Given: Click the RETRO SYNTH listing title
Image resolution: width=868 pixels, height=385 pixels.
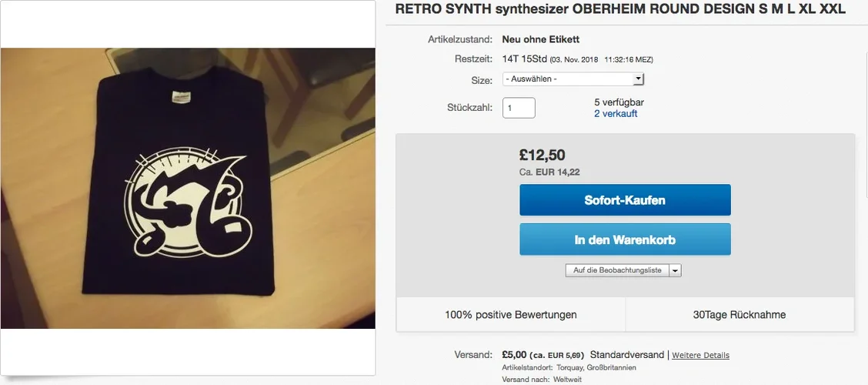Looking at the screenshot, I should pos(620,9).
